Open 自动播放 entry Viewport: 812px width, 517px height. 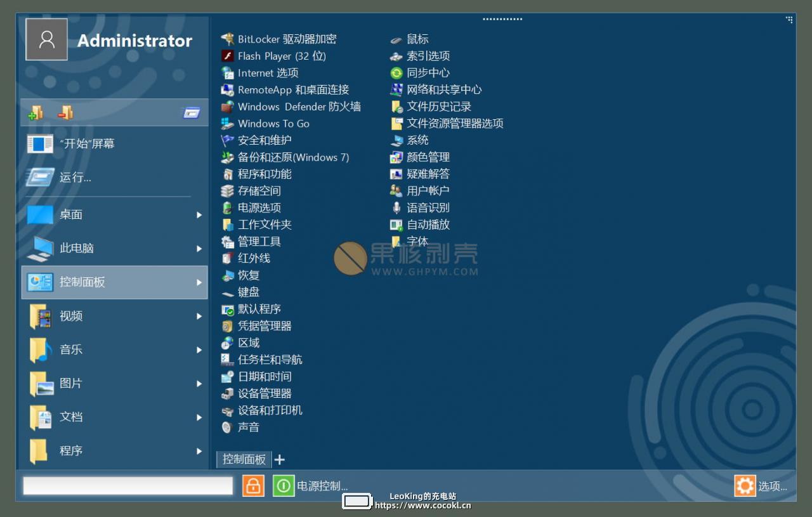[x=420, y=225]
